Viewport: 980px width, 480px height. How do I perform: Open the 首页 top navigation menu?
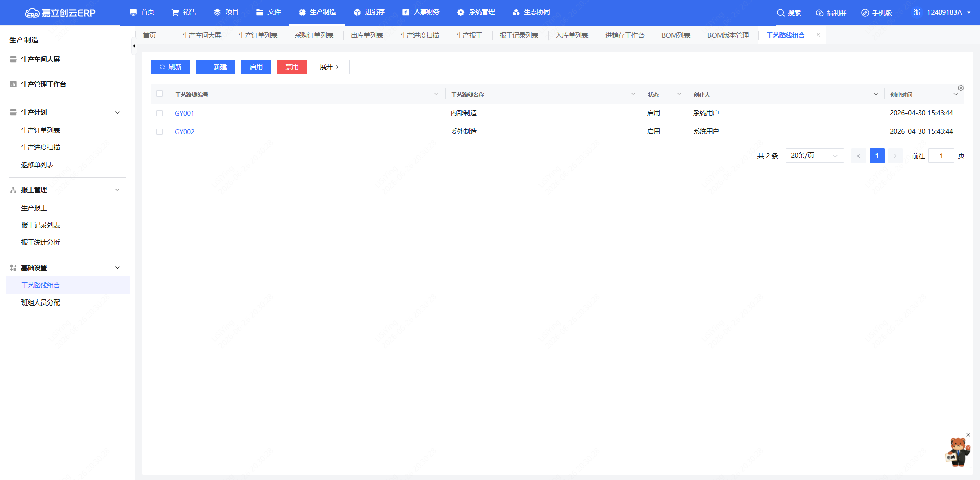141,12
